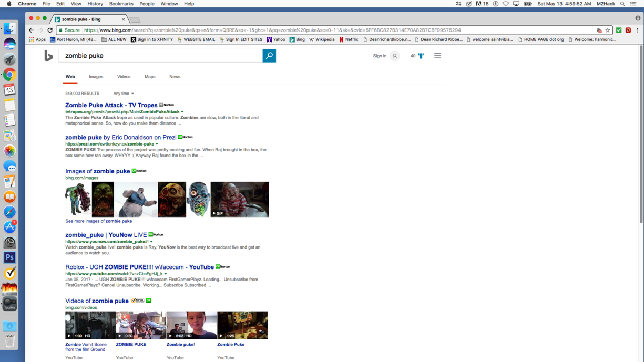The height and width of the screenshot is (362, 644).
Task: Click Sign in on Bing
Action: 380,56
